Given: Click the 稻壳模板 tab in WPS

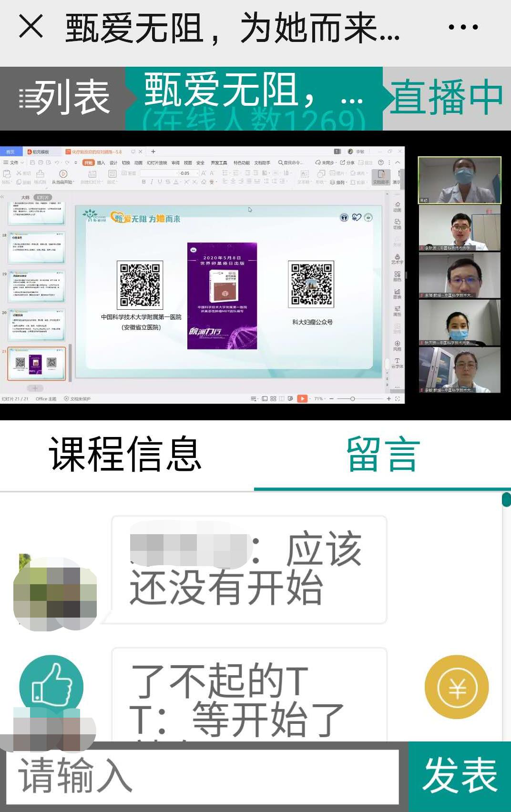Looking at the screenshot, I should point(39,152).
